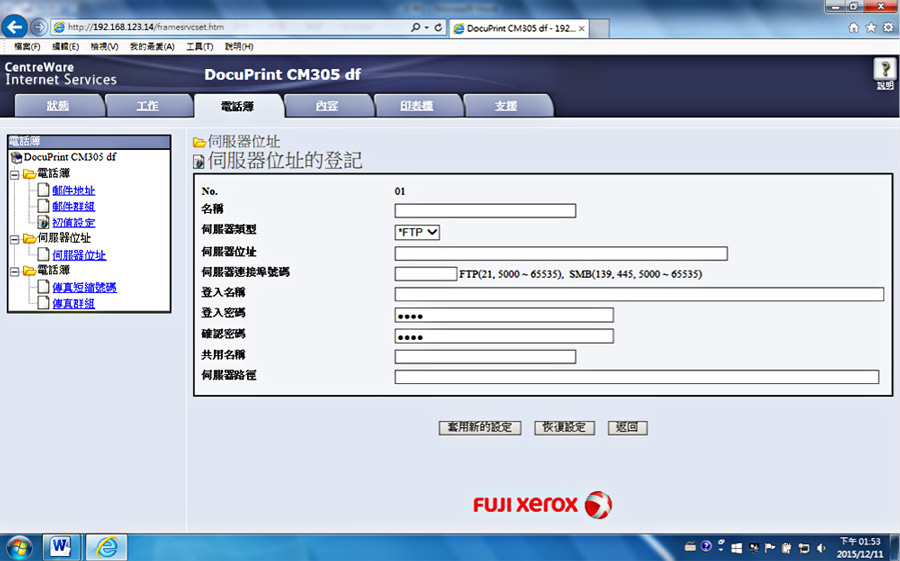900x561 pixels.
Task: Click the browser Forward arrow button
Action: click(x=38, y=27)
